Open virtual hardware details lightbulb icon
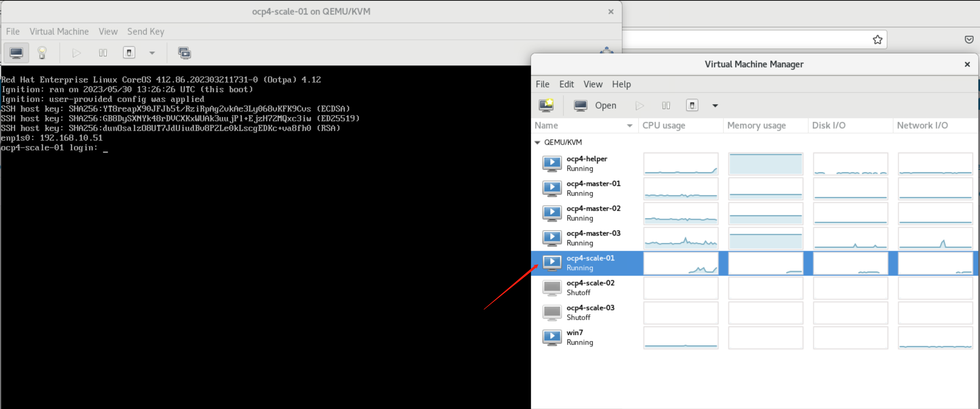Screen dimensions: 980x409 (x=42, y=53)
